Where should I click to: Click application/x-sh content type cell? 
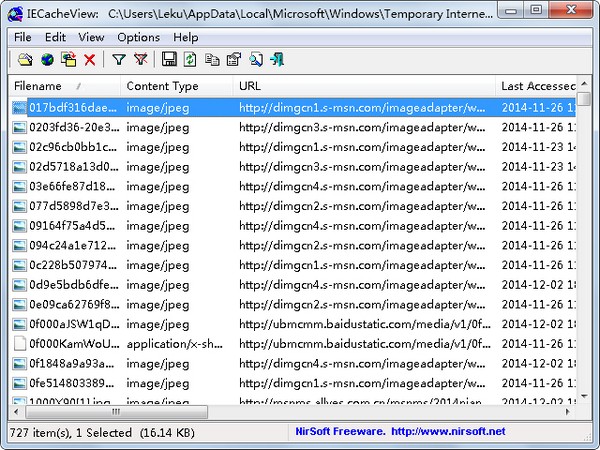tap(174, 344)
